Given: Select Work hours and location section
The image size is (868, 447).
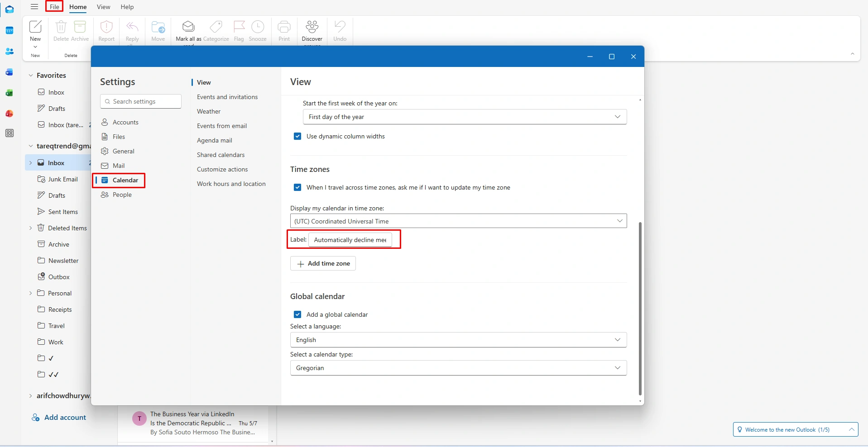Looking at the screenshot, I should tap(231, 184).
